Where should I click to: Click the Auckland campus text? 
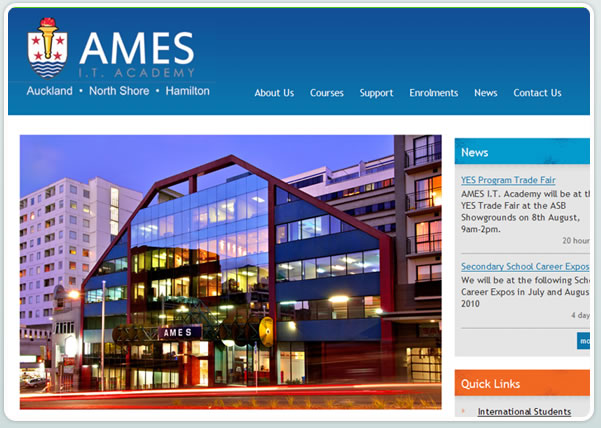pyautogui.click(x=49, y=91)
